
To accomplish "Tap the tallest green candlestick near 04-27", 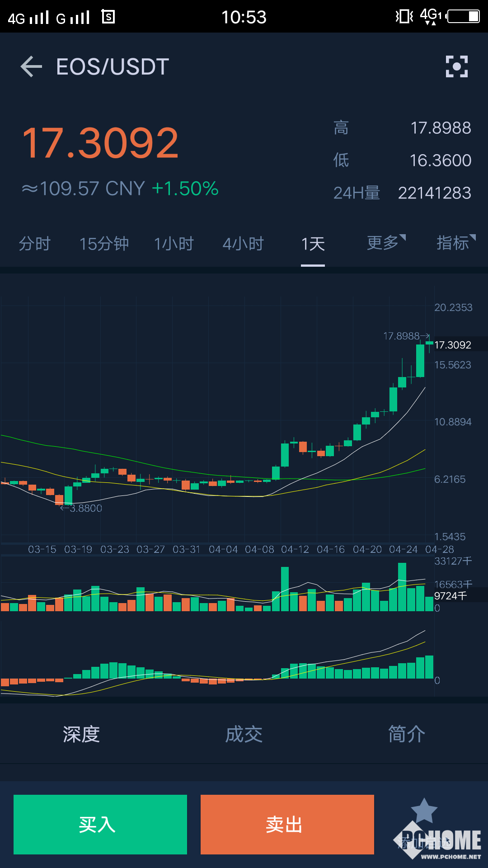I will pos(420,361).
